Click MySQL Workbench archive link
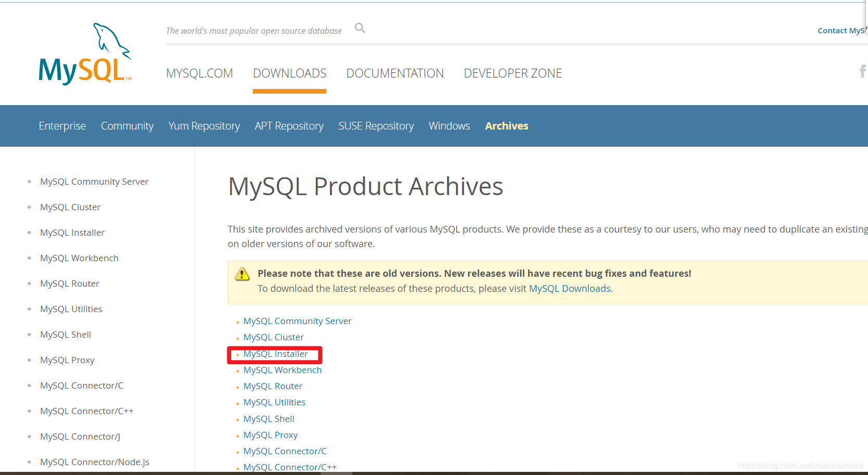Image resolution: width=868 pixels, height=475 pixels. (x=283, y=370)
